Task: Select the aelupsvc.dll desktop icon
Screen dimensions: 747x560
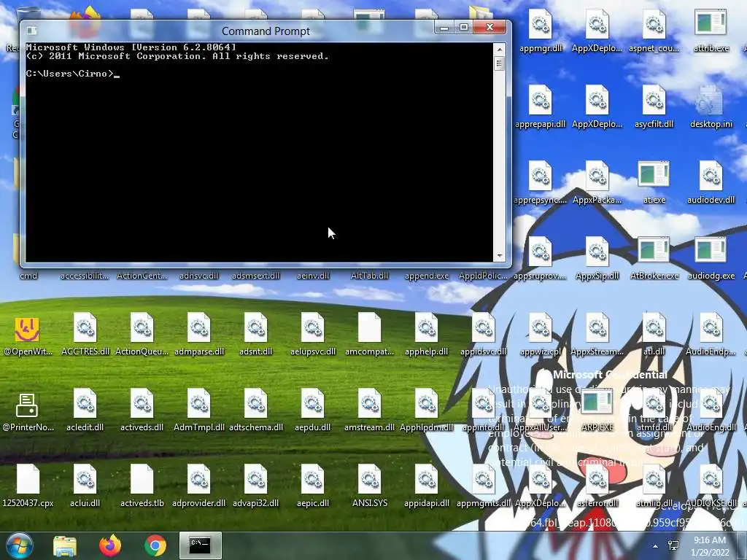Action: pyautogui.click(x=312, y=334)
